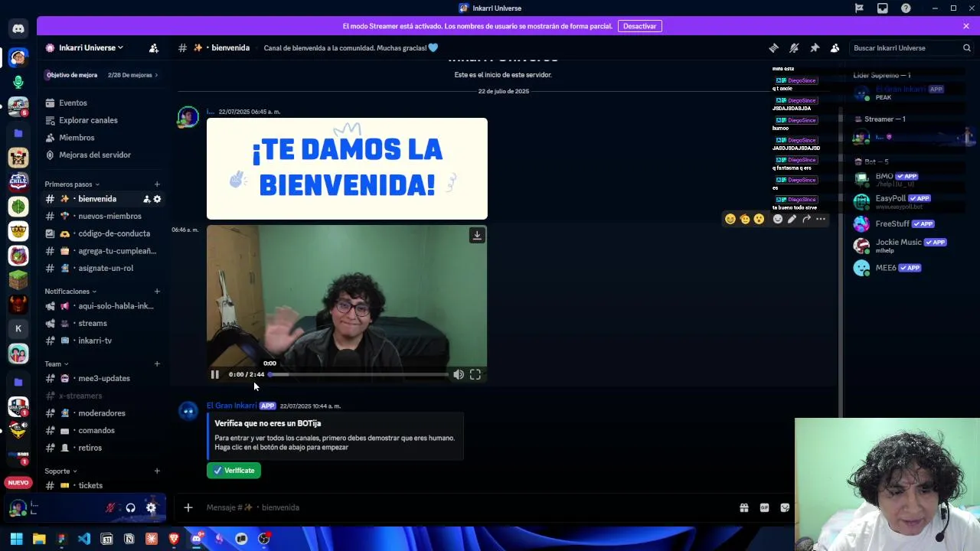Image resolution: width=980 pixels, height=551 pixels.
Task: Open Eventos in the sidebar
Action: pos(73,103)
